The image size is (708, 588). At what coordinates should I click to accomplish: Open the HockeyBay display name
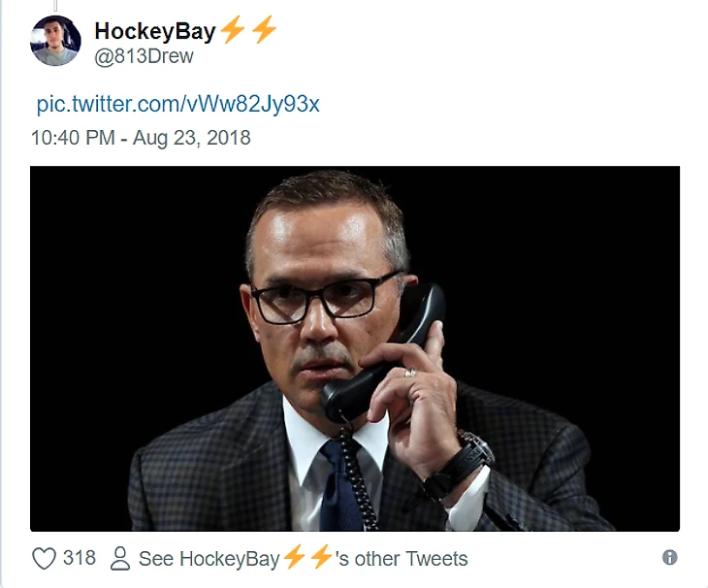pos(155,32)
